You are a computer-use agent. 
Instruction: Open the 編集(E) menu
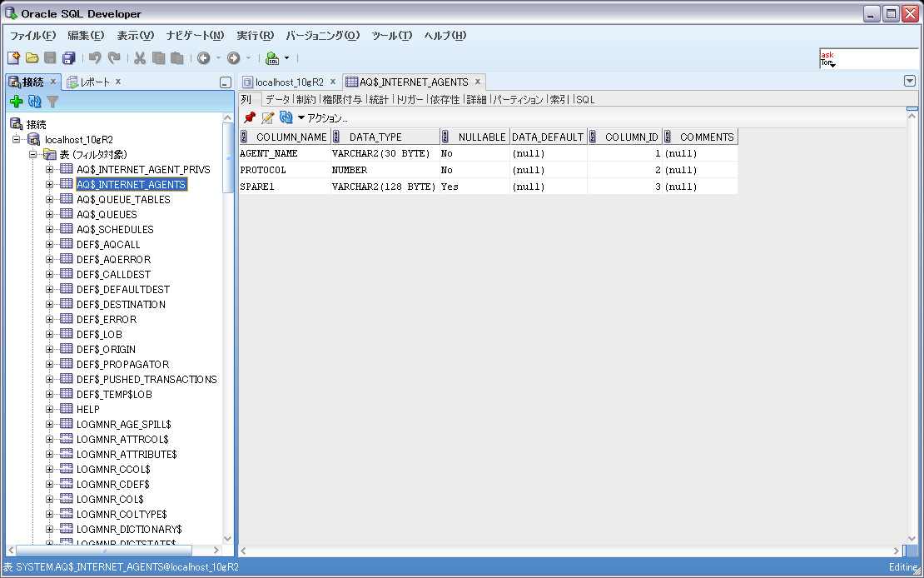[86, 35]
